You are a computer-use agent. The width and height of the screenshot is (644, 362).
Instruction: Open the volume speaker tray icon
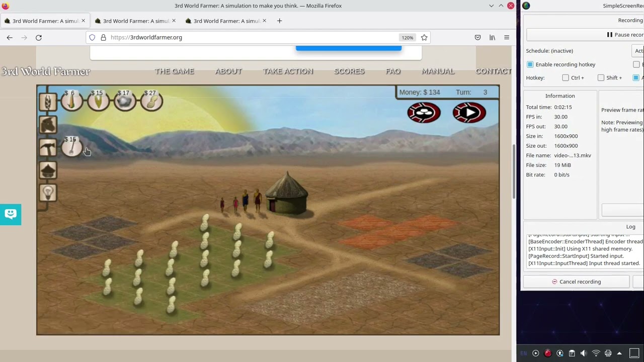[x=584, y=353]
